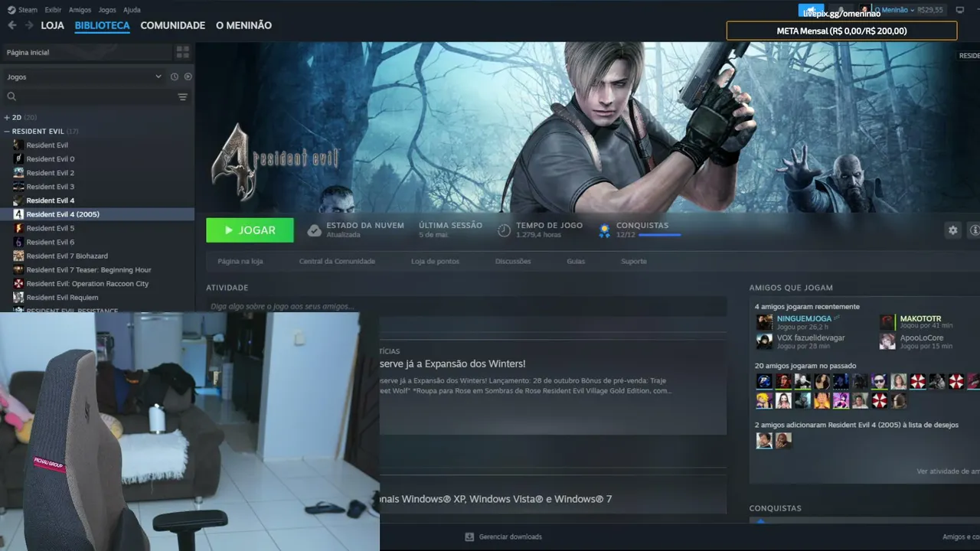Open the Amigos menu
Screen dimensions: 980x551
point(80,10)
